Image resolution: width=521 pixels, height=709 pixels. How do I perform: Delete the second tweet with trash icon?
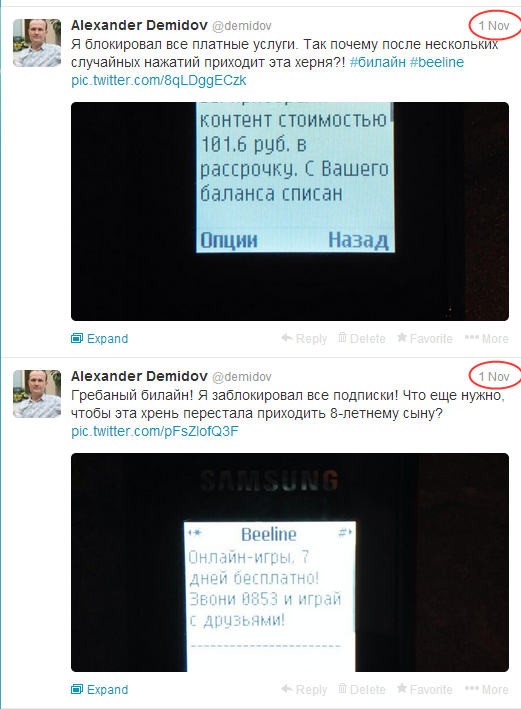(362, 689)
